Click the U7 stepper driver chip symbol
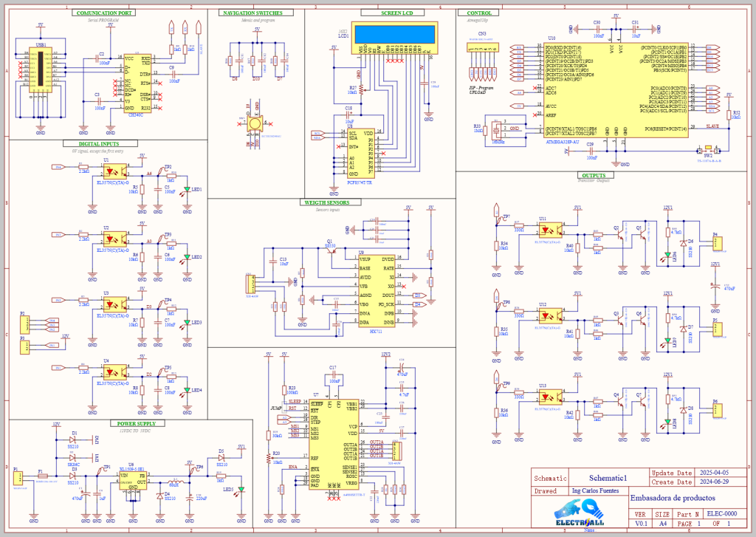The image size is (756, 537). click(x=334, y=444)
